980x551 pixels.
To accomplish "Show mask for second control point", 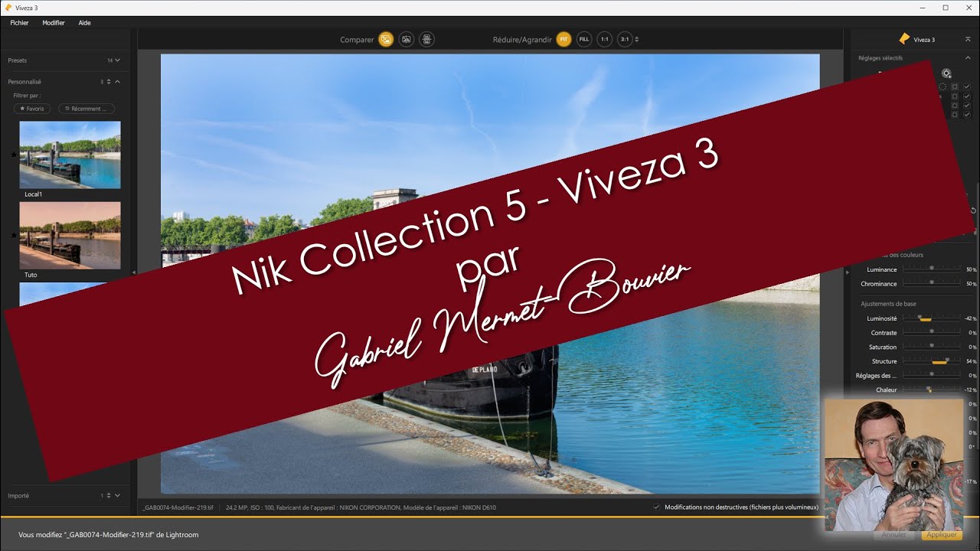I will pyautogui.click(x=955, y=96).
